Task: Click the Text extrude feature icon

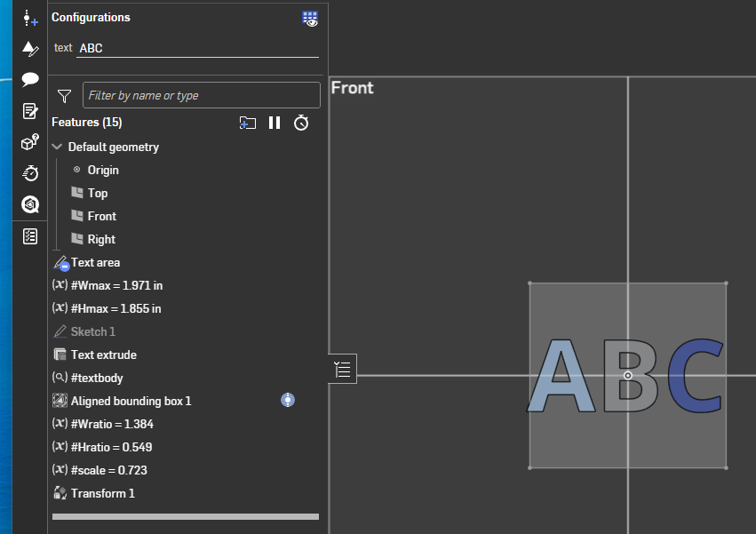Action: [x=60, y=355]
